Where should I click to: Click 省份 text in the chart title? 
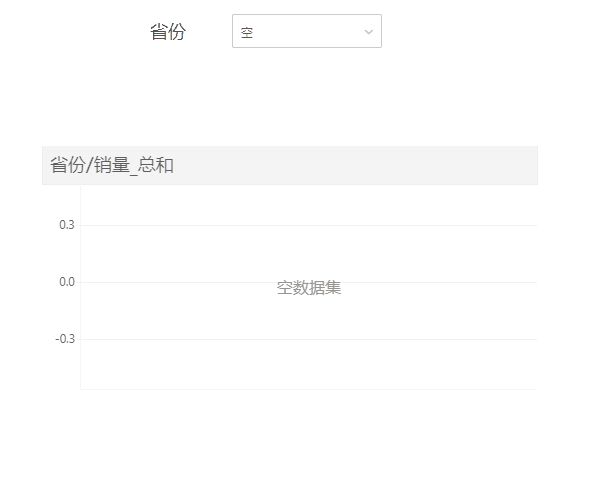pos(67,166)
